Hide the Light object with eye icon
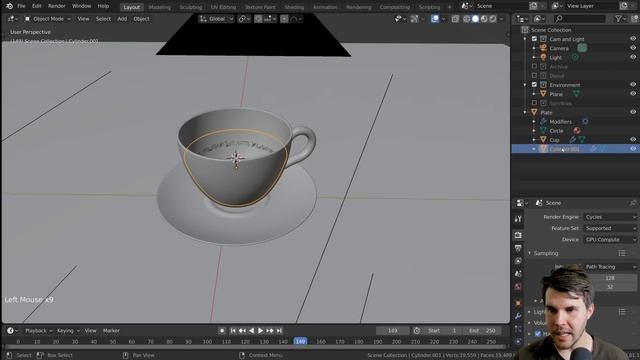This screenshot has width=640, height=360. click(x=633, y=57)
